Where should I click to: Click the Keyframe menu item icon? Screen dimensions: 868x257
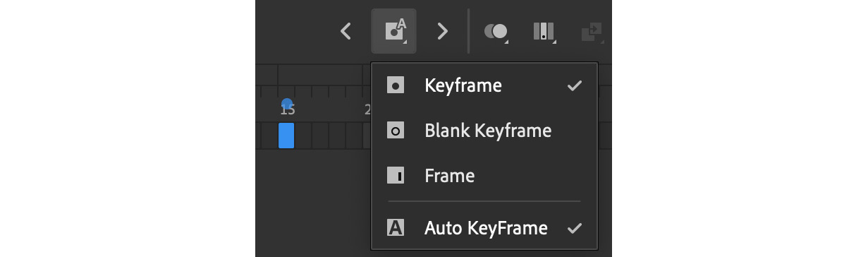396,86
